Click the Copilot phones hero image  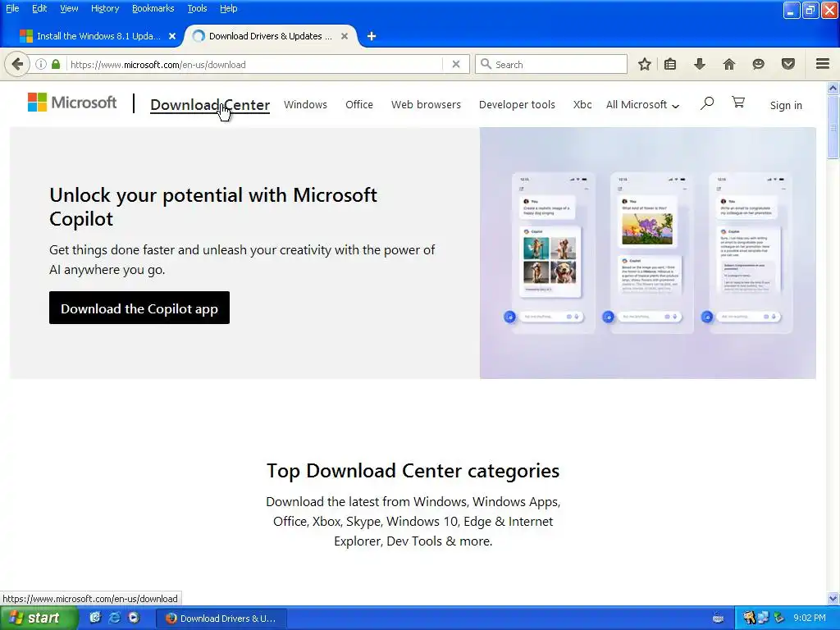(648, 253)
